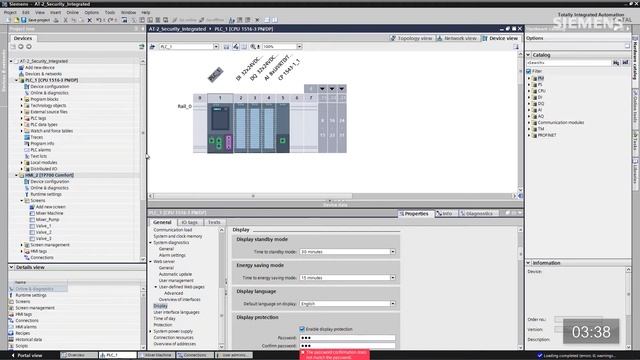The image size is (640, 360).
Task: Open Default language on display dropdown
Action: point(393,304)
